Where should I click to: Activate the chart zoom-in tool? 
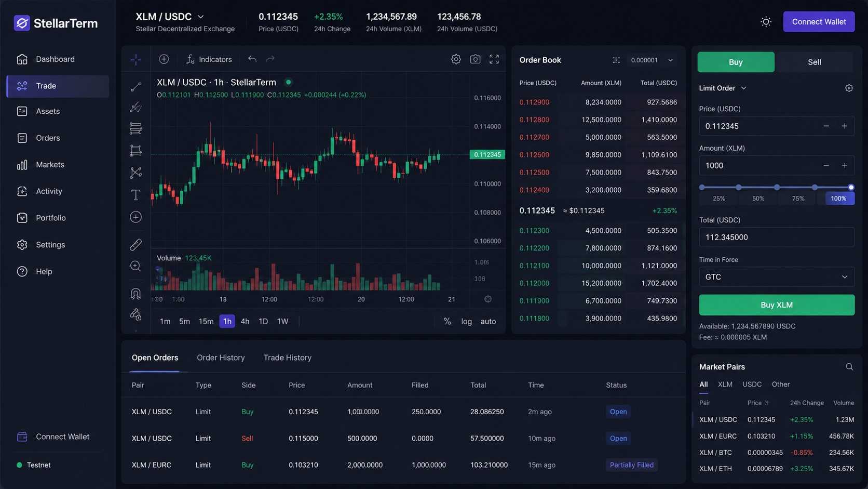[135, 266]
